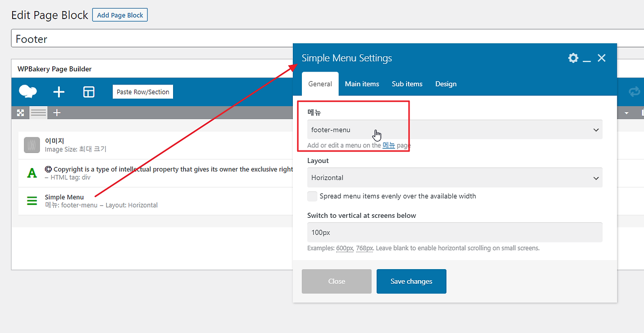Add a new element with plus icon
644x333 pixels.
click(59, 92)
